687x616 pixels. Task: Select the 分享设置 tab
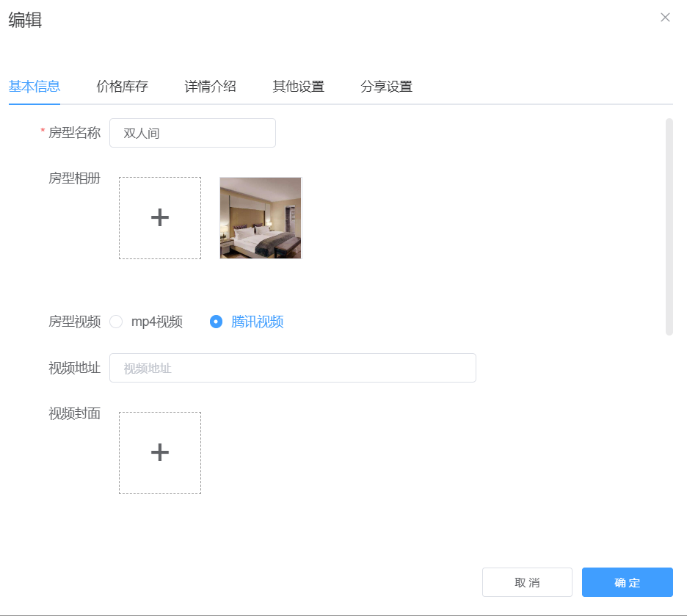click(x=386, y=87)
